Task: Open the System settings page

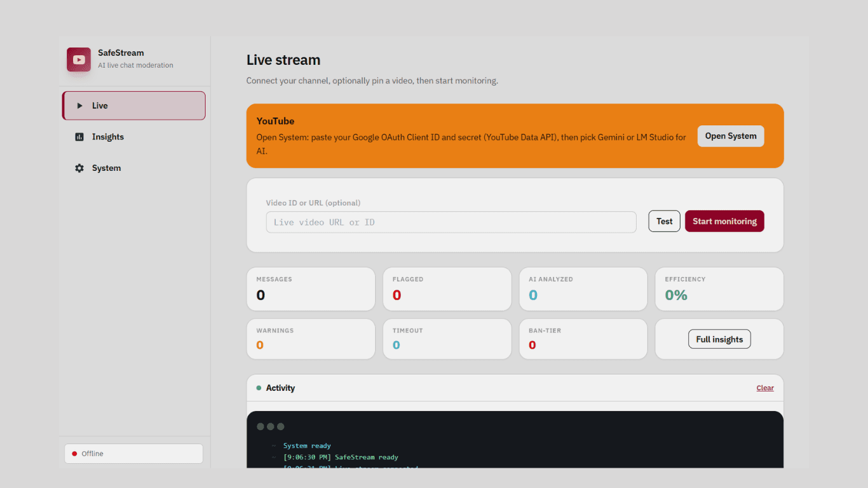Action: [133, 168]
